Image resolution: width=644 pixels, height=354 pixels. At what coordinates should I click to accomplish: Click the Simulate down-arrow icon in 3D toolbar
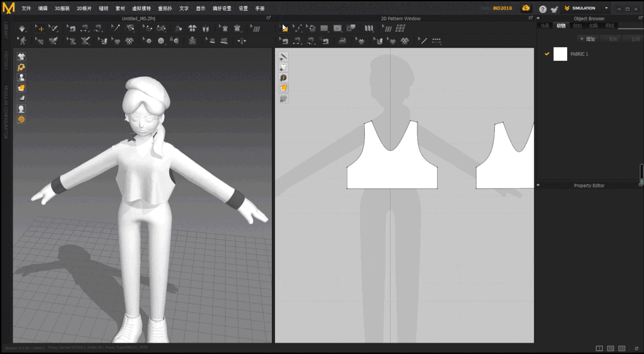[22, 29]
